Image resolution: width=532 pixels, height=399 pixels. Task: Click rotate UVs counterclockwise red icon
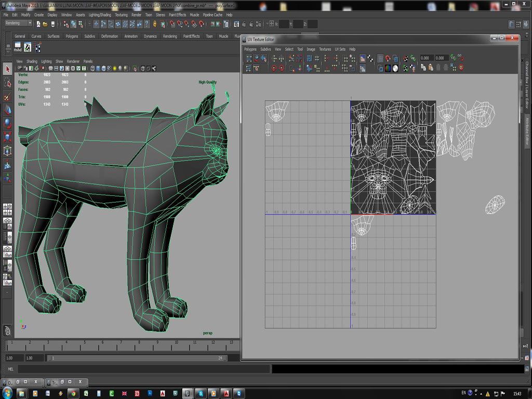pyautogui.click(x=274, y=68)
